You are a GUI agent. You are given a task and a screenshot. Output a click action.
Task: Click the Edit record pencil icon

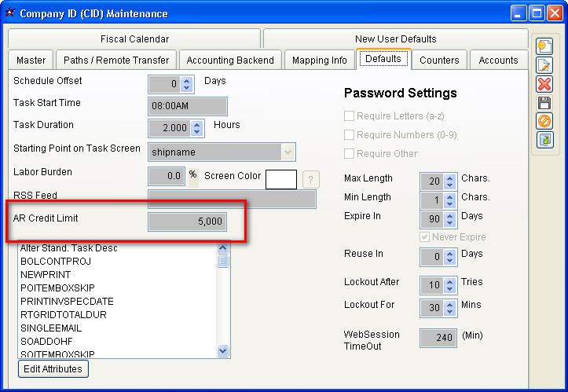pyautogui.click(x=544, y=65)
